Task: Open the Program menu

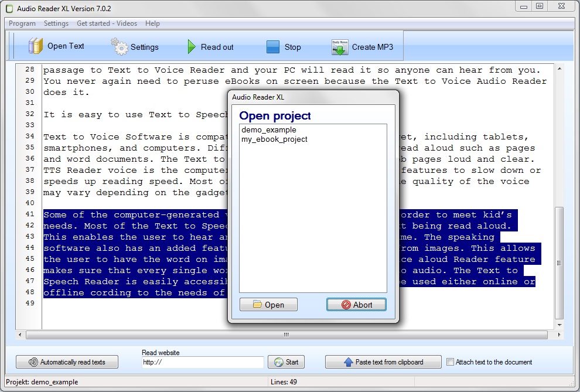Action: [22, 23]
